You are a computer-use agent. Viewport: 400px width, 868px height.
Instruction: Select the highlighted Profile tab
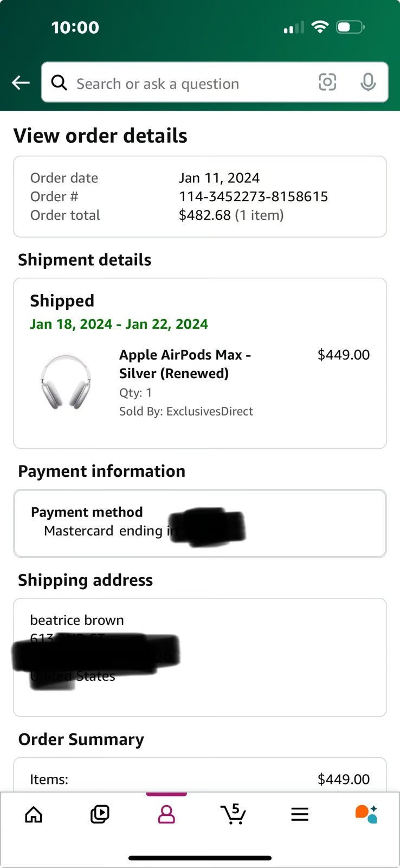(x=166, y=814)
